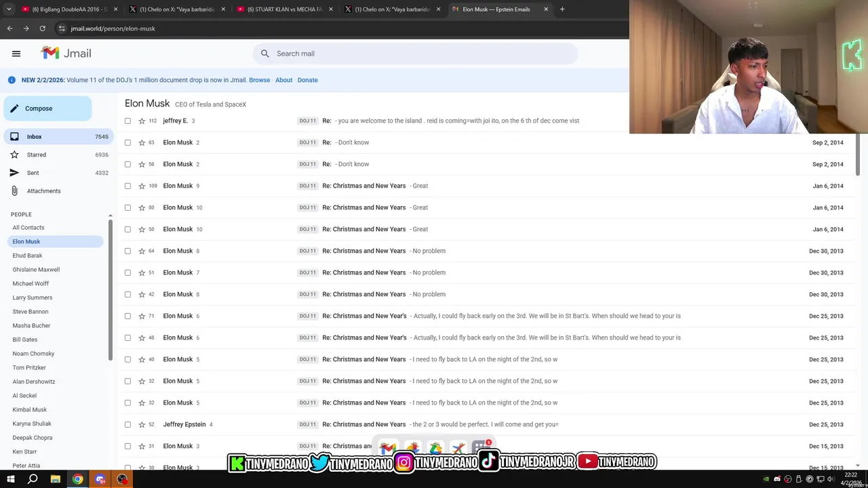The image size is (868, 488).
Task: Click the Chrome taskbar icon
Action: [x=78, y=479]
